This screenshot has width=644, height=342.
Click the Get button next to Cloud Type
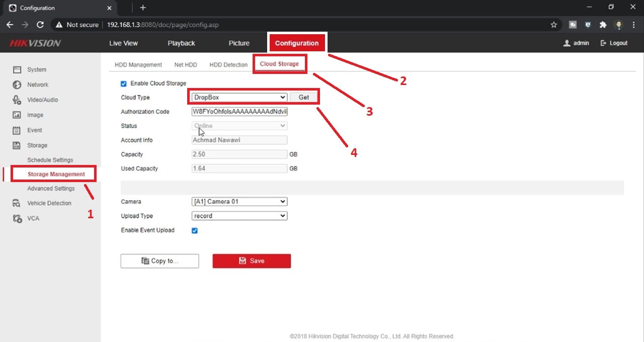pyautogui.click(x=304, y=97)
